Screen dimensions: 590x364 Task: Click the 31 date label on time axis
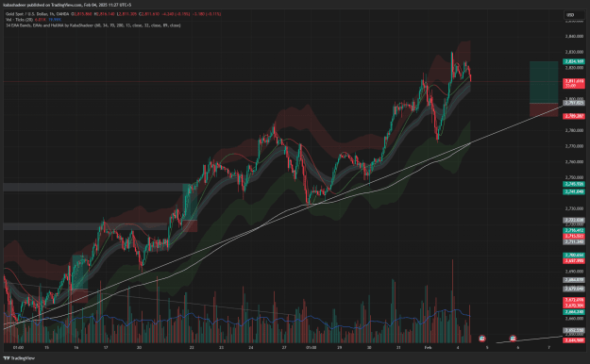pyautogui.click(x=398, y=347)
